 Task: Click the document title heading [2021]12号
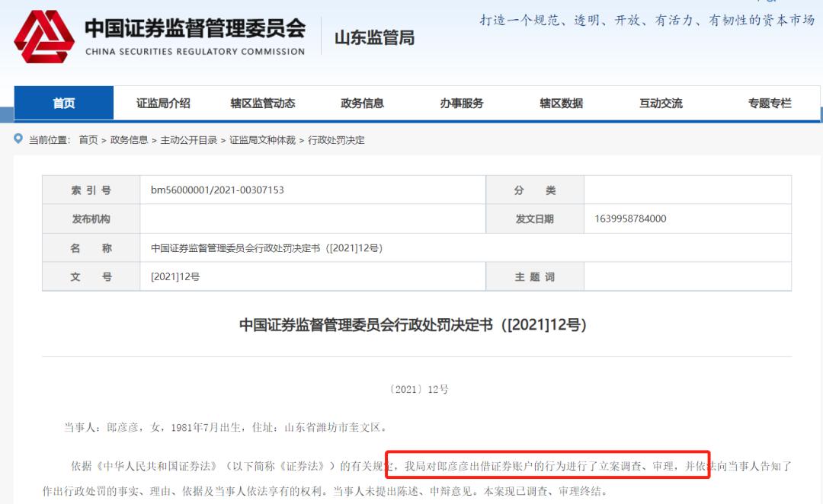pyautogui.click(x=412, y=324)
